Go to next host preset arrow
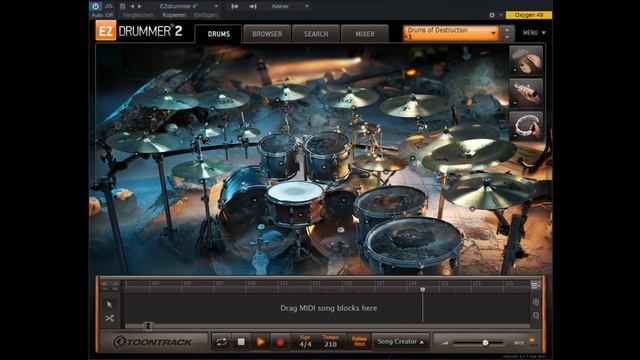Screen dimensions: 640x360 (140, 6)
